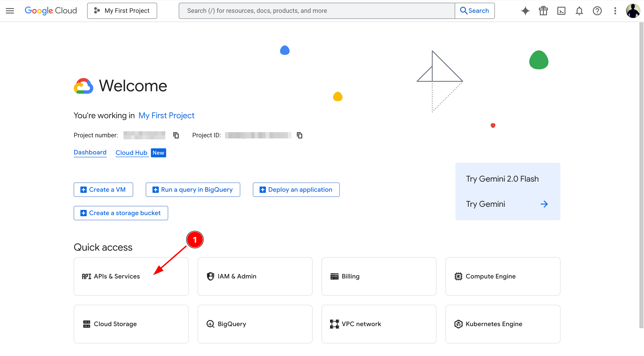Click Run a query in BigQuery
Viewport: 644px width, 356px height.
pos(193,190)
